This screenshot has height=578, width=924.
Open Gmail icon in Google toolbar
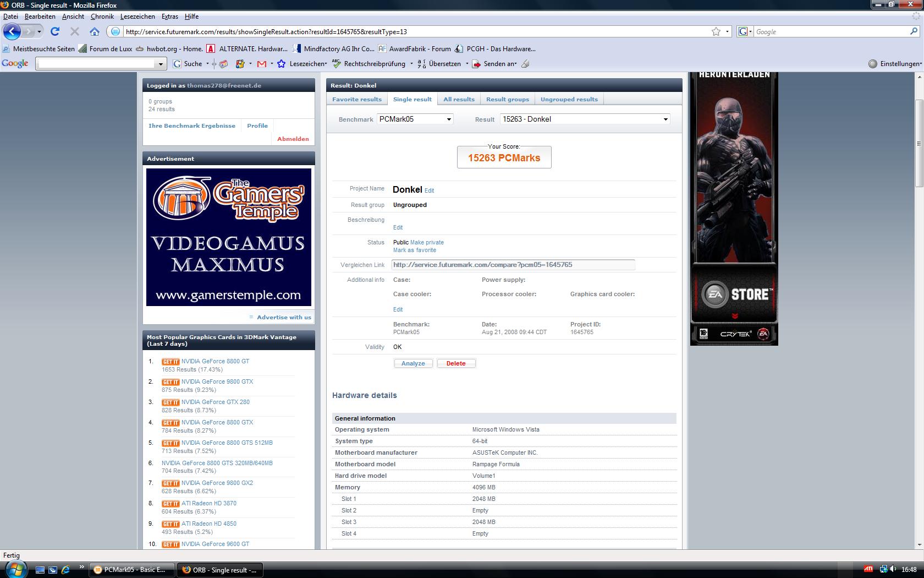(x=262, y=64)
